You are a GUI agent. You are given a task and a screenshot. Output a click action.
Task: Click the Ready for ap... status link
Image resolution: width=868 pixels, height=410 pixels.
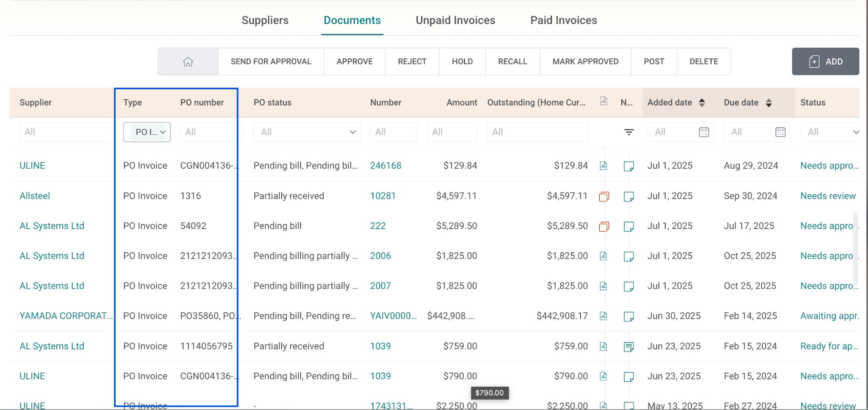click(x=829, y=346)
